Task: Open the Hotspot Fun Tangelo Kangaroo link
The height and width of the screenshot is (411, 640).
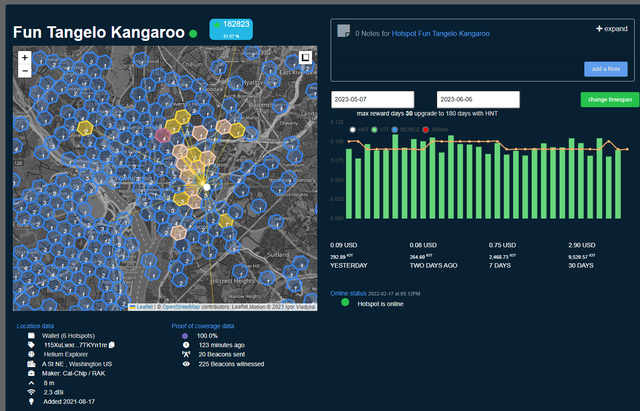Action: (440, 33)
